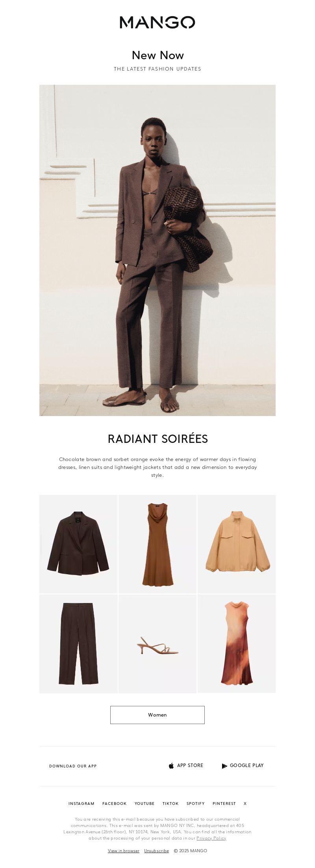Select the peach bomber jacket product
This screenshot has height=868, width=315.
coord(237,544)
